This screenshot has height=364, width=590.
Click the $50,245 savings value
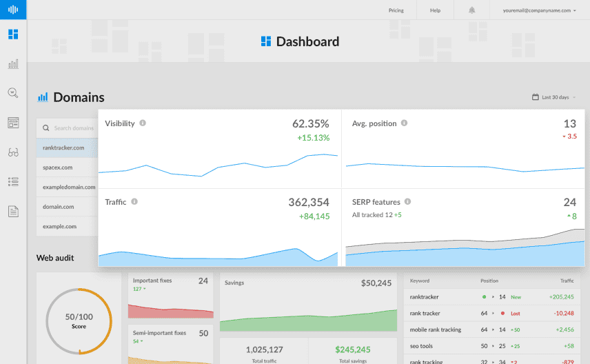(x=376, y=283)
